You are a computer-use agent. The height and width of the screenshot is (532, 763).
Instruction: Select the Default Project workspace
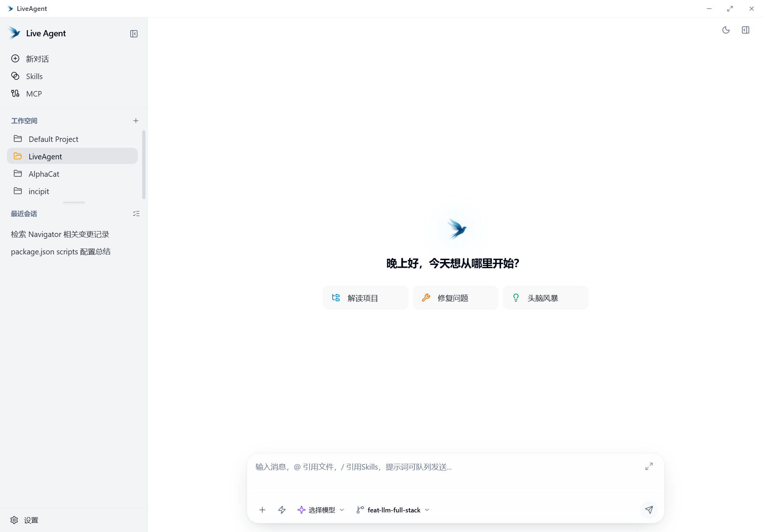(x=72, y=139)
